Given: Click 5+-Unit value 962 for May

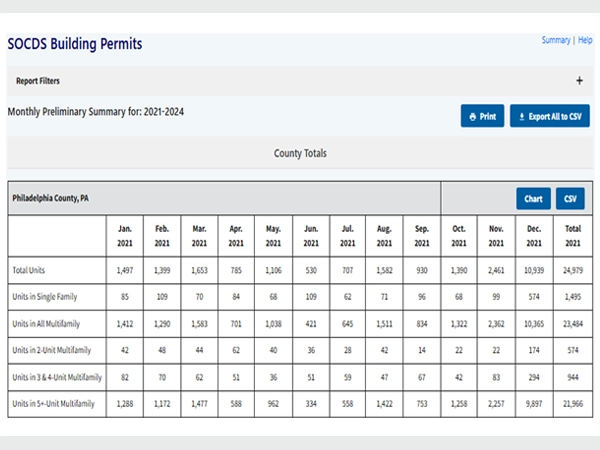Looking at the screenshot, I should click(273, 404).
